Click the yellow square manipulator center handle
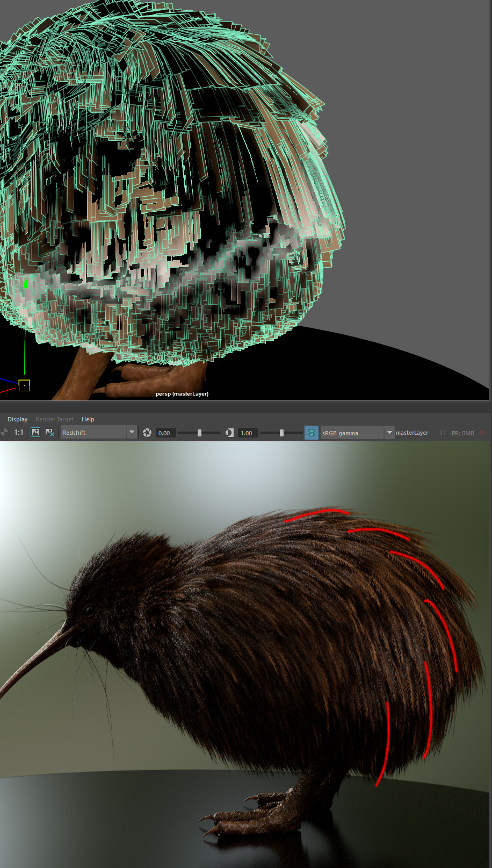The height and width of the screenshot is (868, 492). [x=24, y=385]
